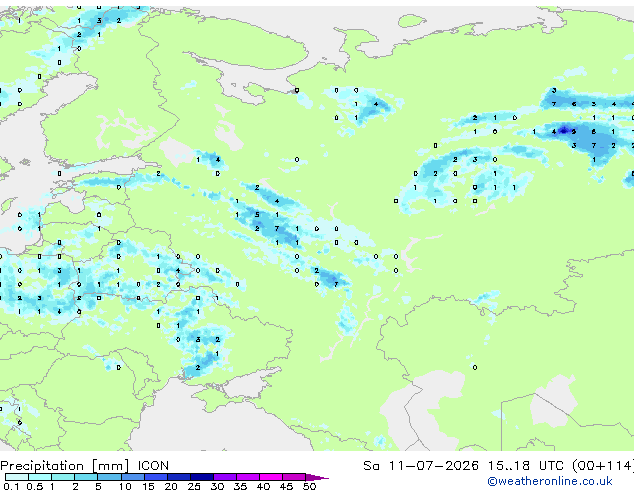
Task: Click the 'Precipitation [mm]' title text
Action: pos(65,466)
